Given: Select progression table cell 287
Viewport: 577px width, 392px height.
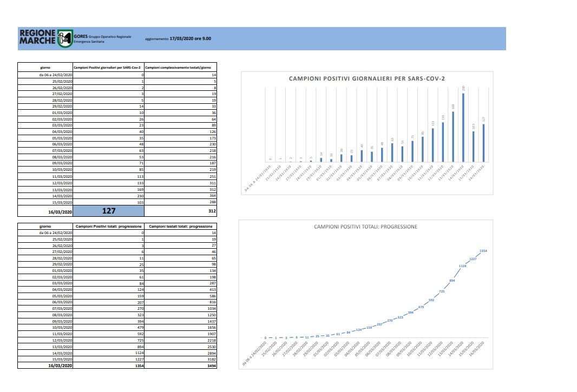Looking at the screenshot, I should coord(180,283).
